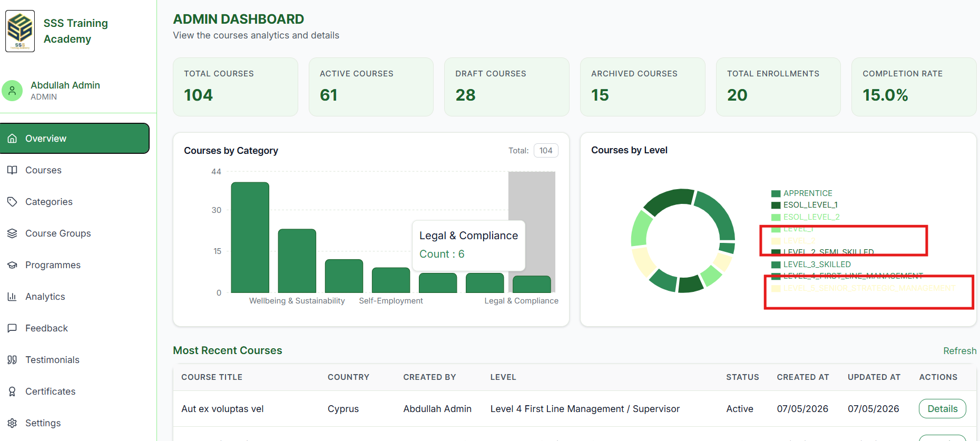Click the SSS Training Academy logo

[20, 31]
